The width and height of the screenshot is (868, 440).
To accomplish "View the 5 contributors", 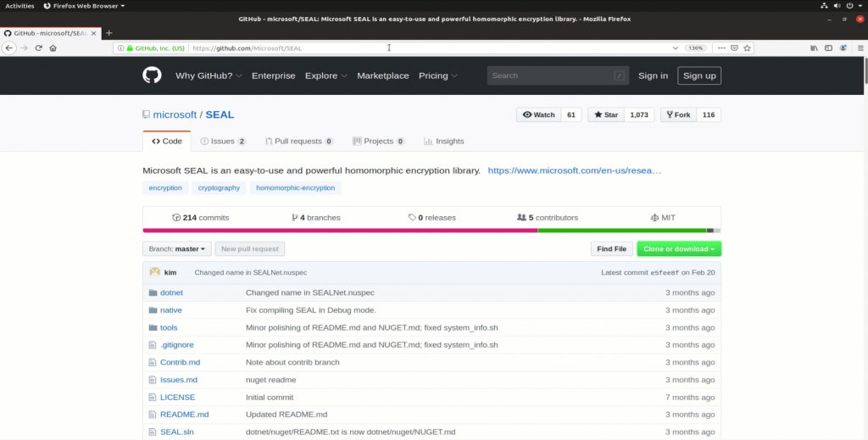I will pos(548,218).
